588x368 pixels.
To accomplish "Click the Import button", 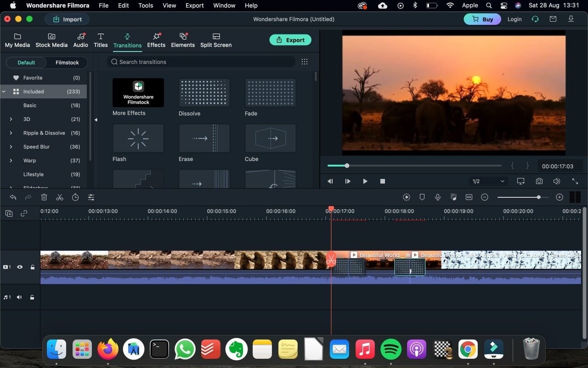I will (67, 19).
